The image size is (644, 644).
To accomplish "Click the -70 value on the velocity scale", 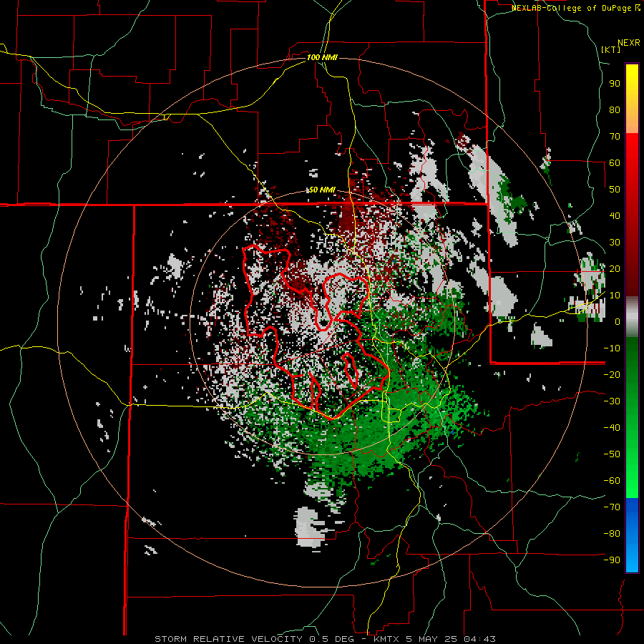I will tap(612, 507).
